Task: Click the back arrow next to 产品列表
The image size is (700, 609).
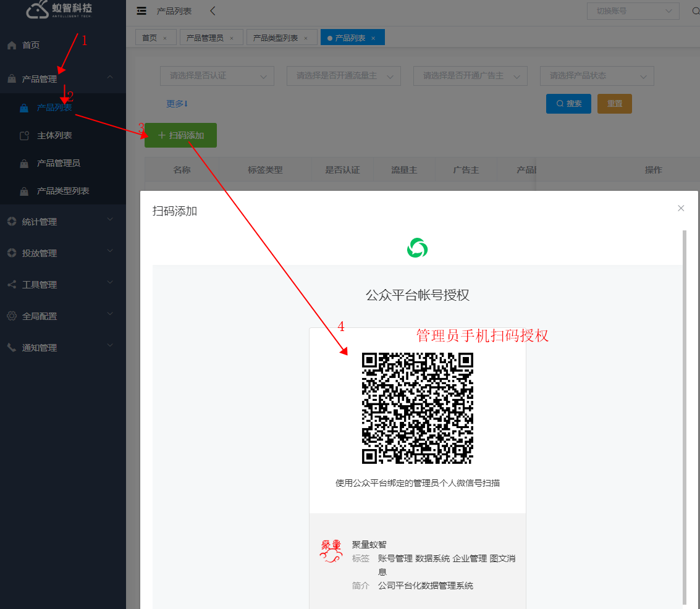Action: [x=213, y=10]
